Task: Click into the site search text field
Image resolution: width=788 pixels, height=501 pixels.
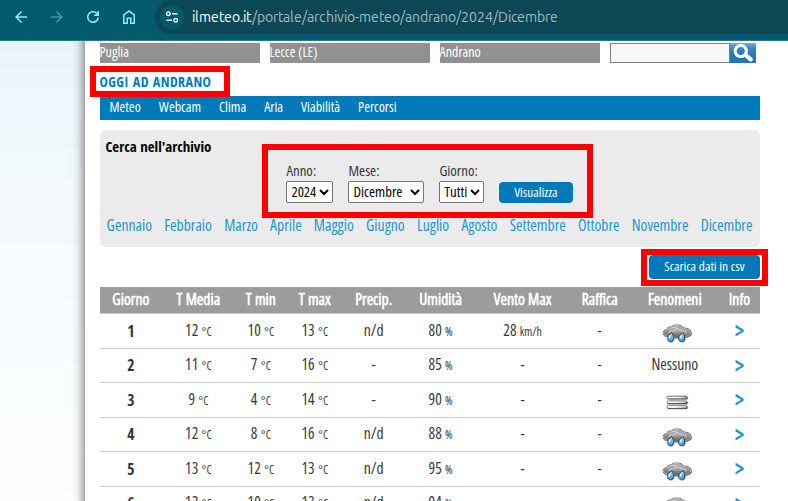Action: [x=669, y=53]
